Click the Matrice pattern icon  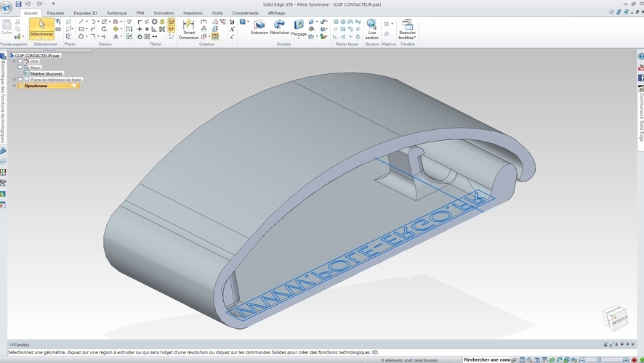pos(387,24)
